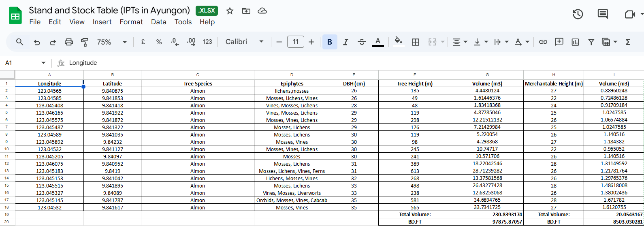Star this spreadsheet document
This screenshot has width=644, height=226.
[230, 11]
